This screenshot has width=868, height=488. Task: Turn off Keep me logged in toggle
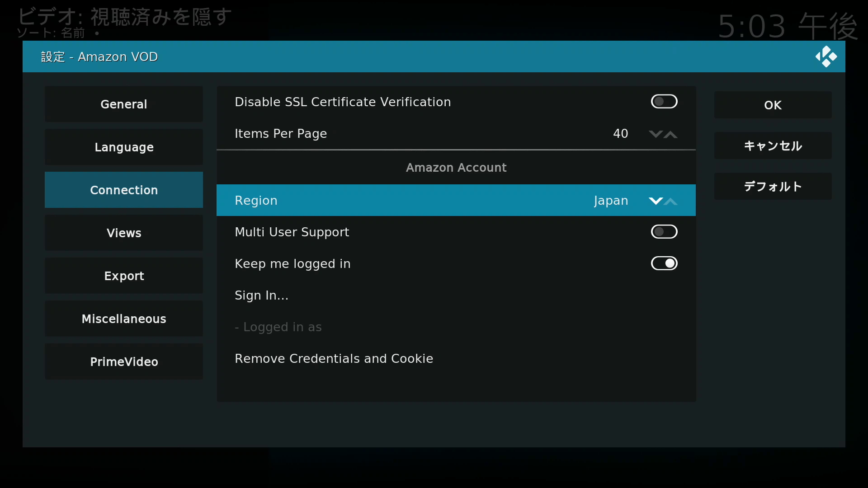664,263
